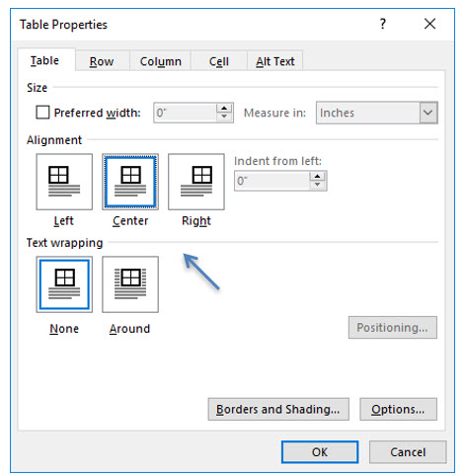
Task: Select the Left alignment icon
Action: (64, 182)
